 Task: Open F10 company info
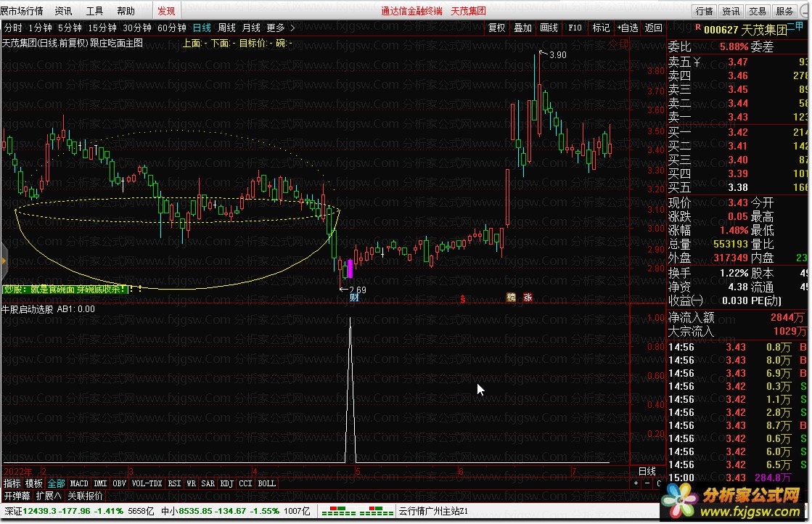click(x=575, y=28)
